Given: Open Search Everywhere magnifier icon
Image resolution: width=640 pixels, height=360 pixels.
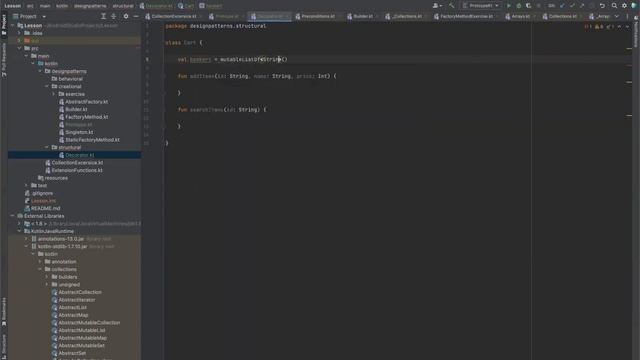Looking at the screenshot, I should click(614, 6).
